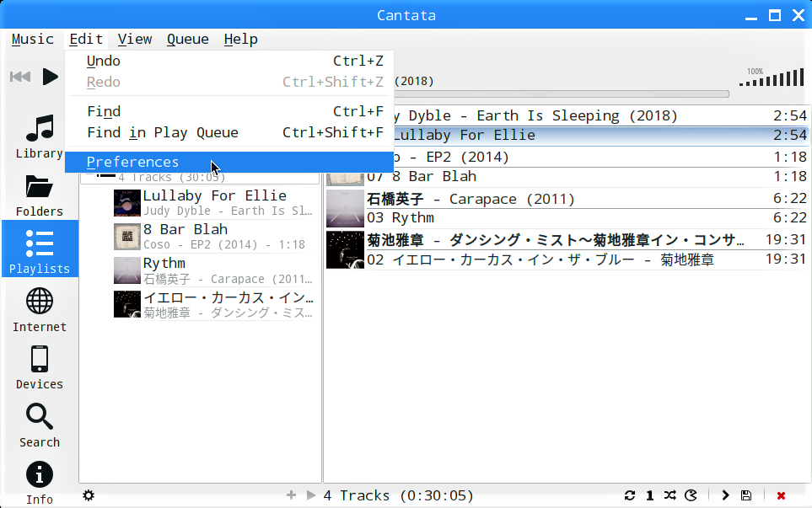Select Lullaby For Ellie in playlist
Viewport: 812px width, 508px height.
click(x=215, y=203)
